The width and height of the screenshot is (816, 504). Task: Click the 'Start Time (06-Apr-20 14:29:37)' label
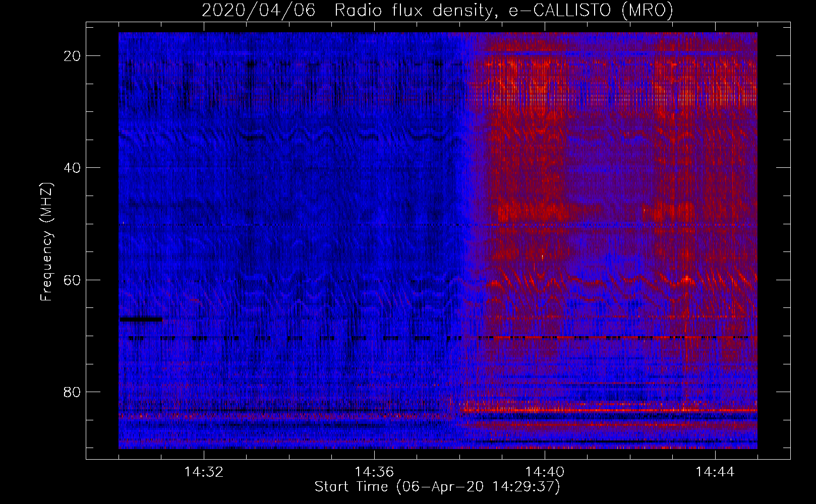[x=437, y=487]
